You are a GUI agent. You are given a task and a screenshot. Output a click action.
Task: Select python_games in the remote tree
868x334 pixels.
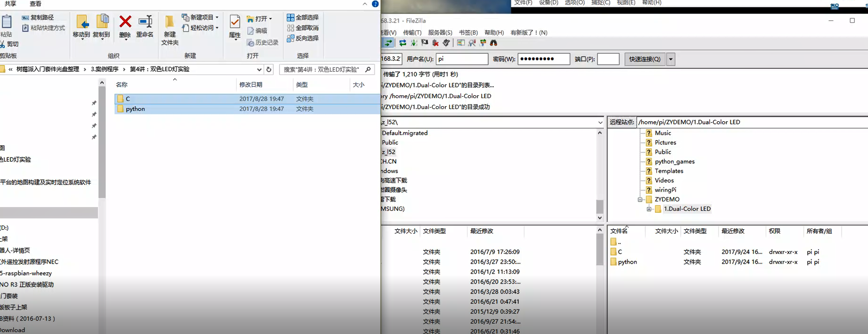click(674, 162)
